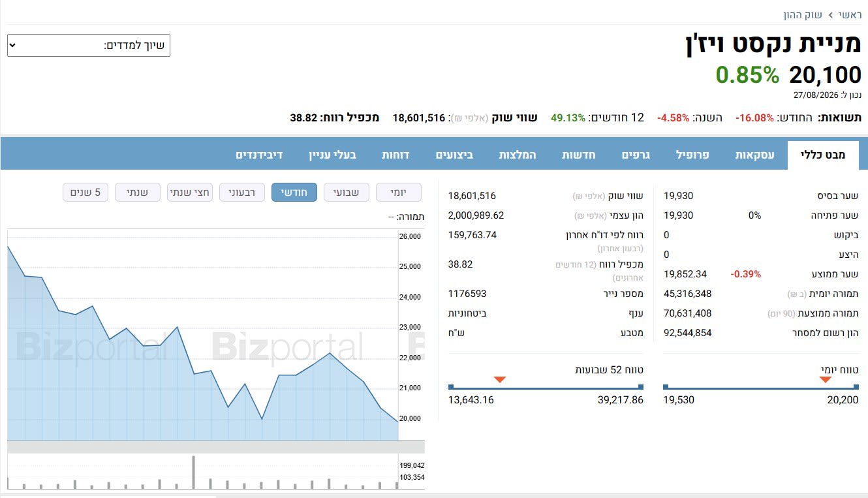Click the yearly return -4.58%
The height and width of the screenshot is (498, 868).
(673, 118)
